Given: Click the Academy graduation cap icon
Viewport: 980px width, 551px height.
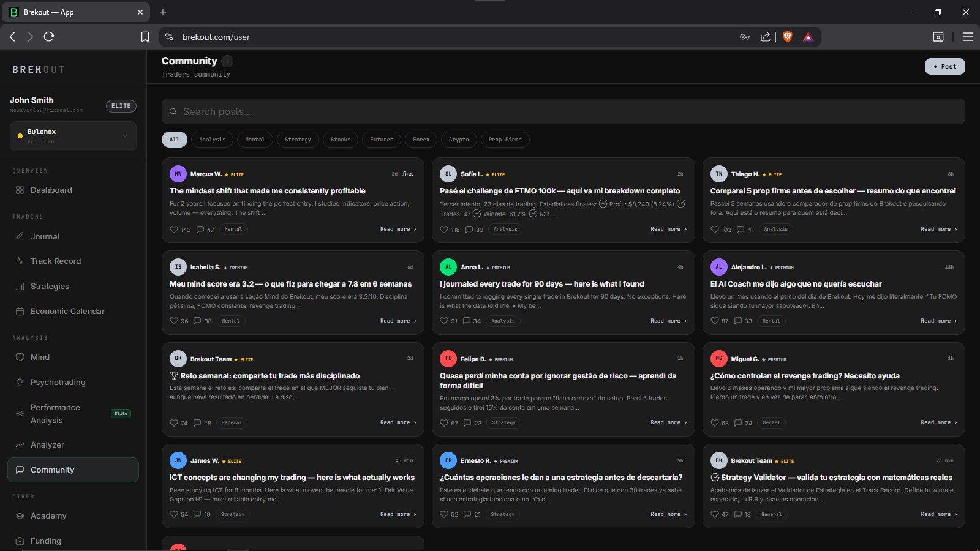Looking at the screenshot, I should [20, 516].
